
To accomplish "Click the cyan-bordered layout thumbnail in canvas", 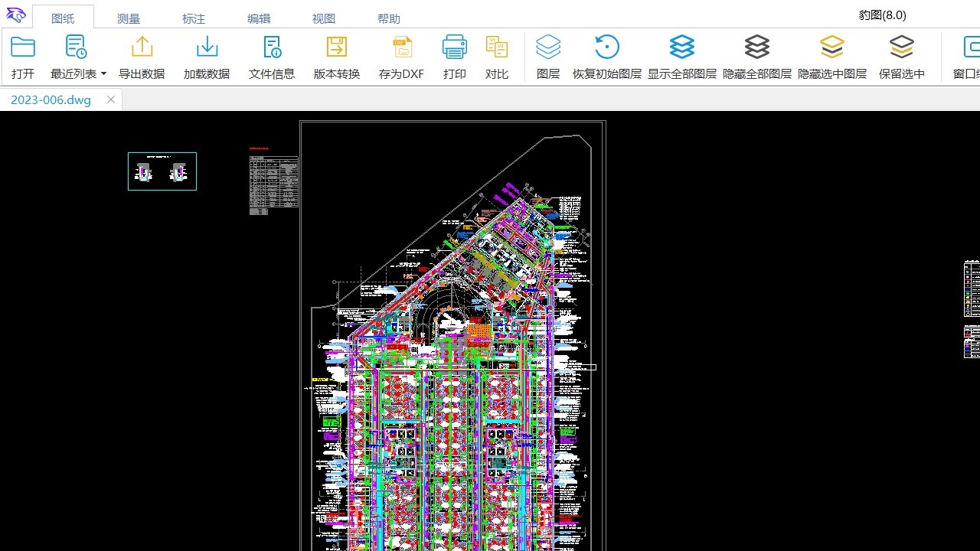I will tap(162, 171).
